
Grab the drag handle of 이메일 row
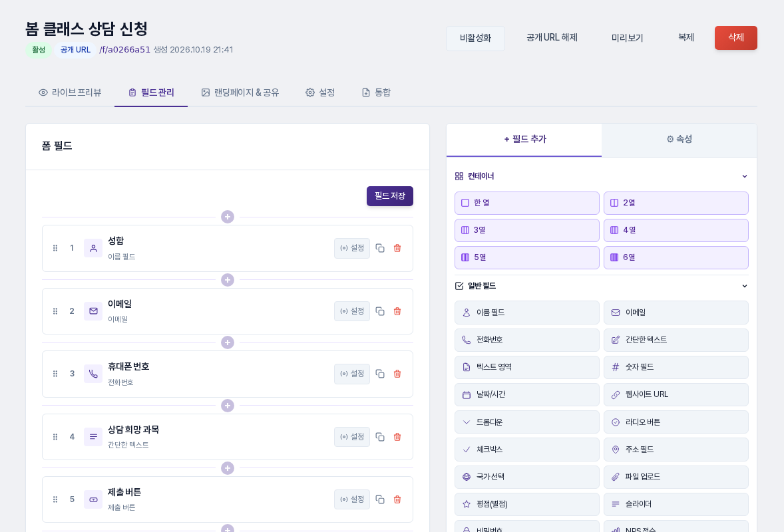[55, 311]
